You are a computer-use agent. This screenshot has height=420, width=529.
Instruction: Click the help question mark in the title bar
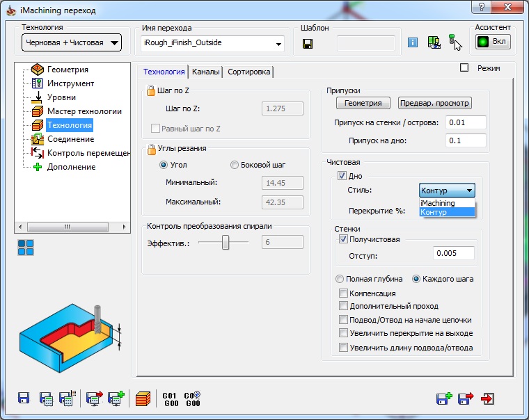(482, 7)
